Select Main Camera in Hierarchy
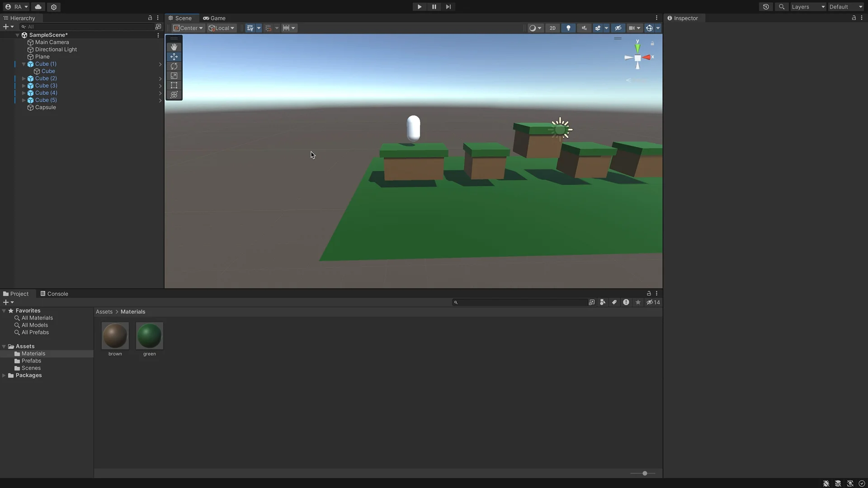868x488 pixels. pos(52,42)
